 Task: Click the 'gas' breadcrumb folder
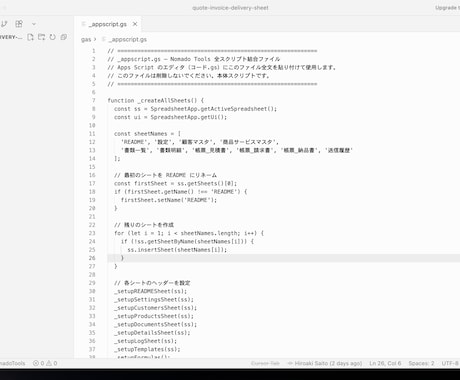pos(86,39)
